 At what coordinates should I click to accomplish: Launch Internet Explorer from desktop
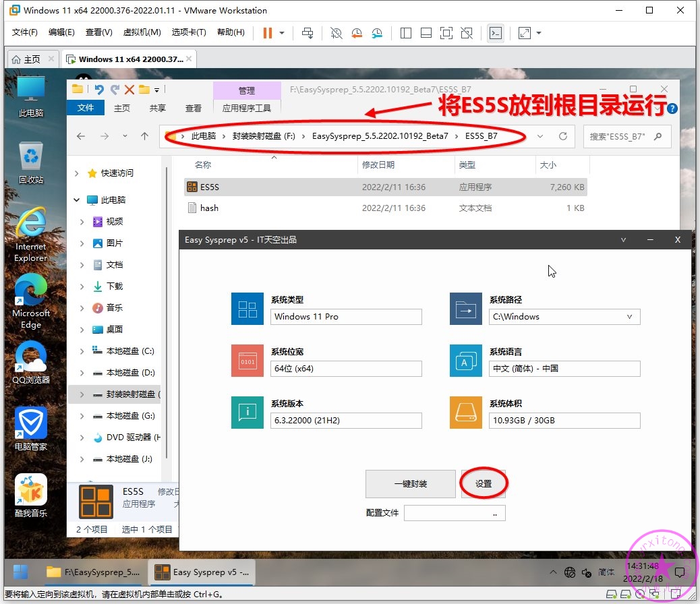point(31,235)
